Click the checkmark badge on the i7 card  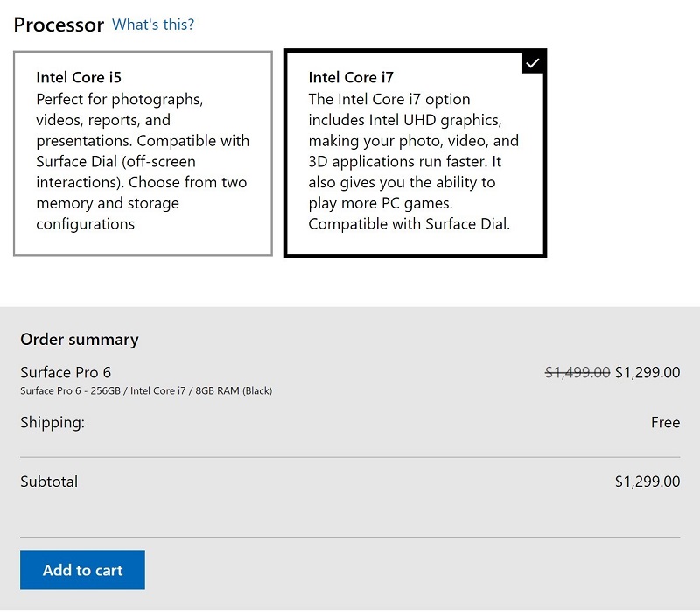[x=533, y=62]
